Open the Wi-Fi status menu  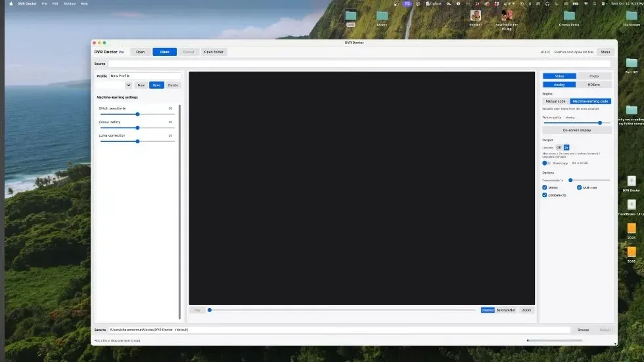(586, 4)
